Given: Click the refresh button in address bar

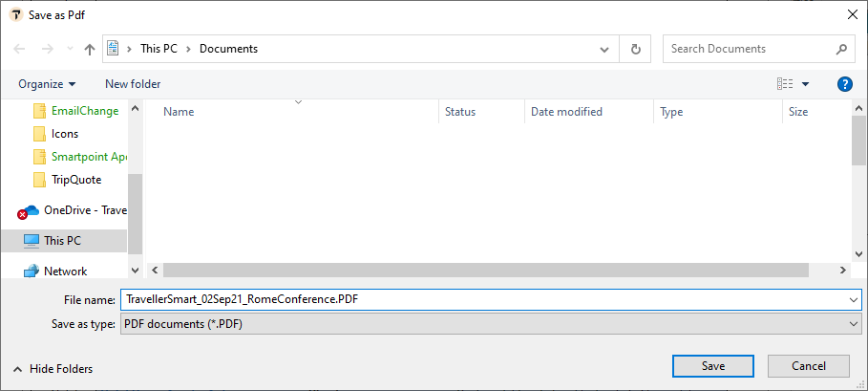Looking at the screenshot, I should click(x=635, y=49).
